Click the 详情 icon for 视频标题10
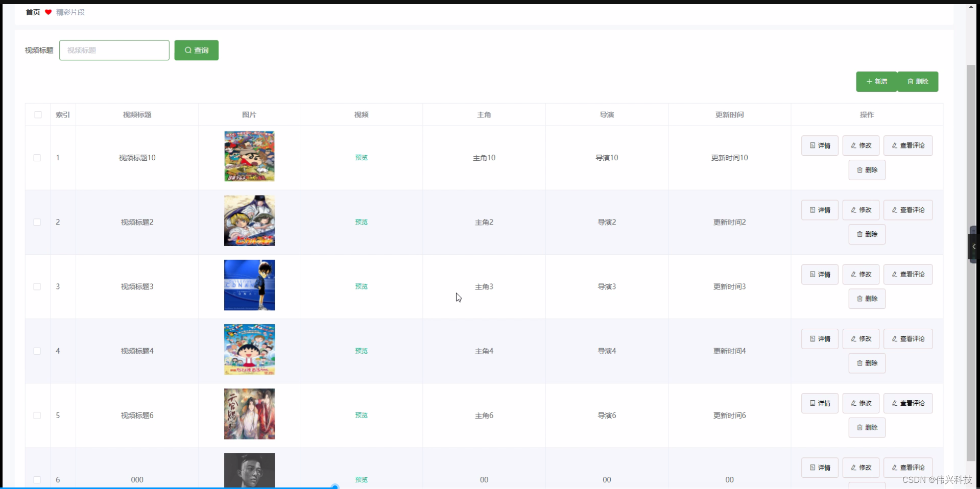The image size is (980, 489). tap(813, 145)
